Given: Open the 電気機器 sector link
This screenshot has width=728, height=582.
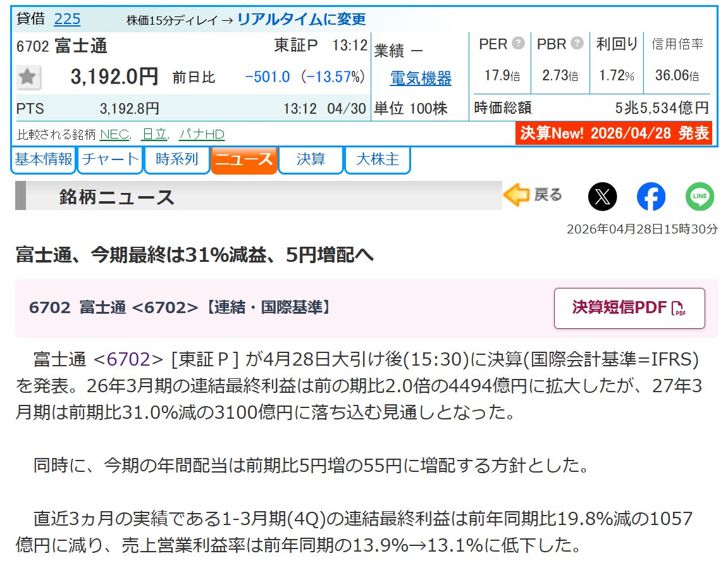Looking at the screenshot, I should (421, 78).
